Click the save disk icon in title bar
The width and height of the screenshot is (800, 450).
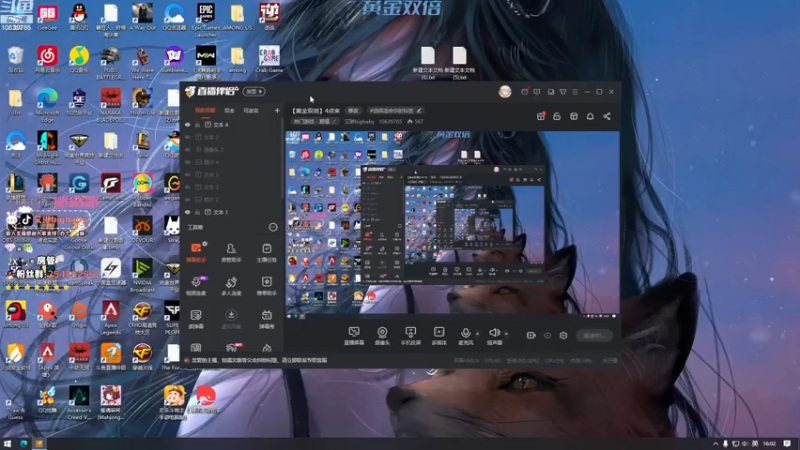pyautogui.click(x=551, y=92)
